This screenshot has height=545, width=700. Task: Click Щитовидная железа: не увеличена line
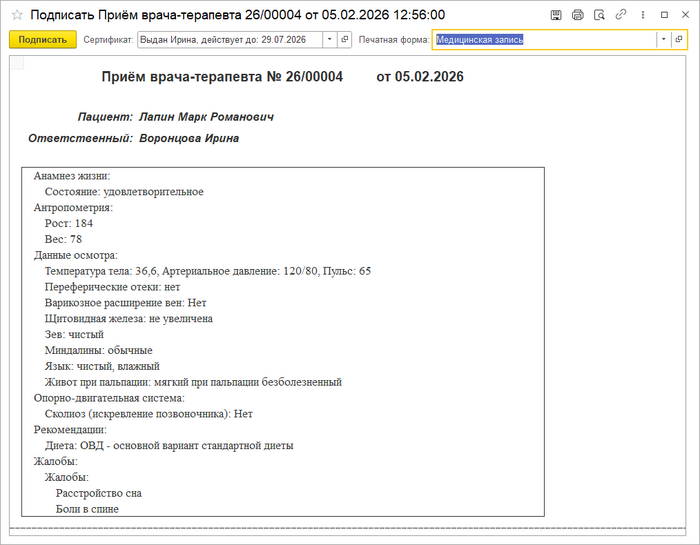tap(129, 319)
